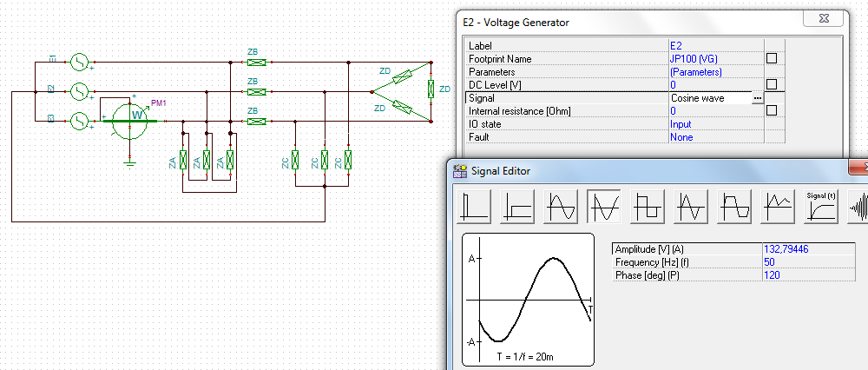
Task: Click the blue (Parameters) link value
Action: (x=696, y=72)
